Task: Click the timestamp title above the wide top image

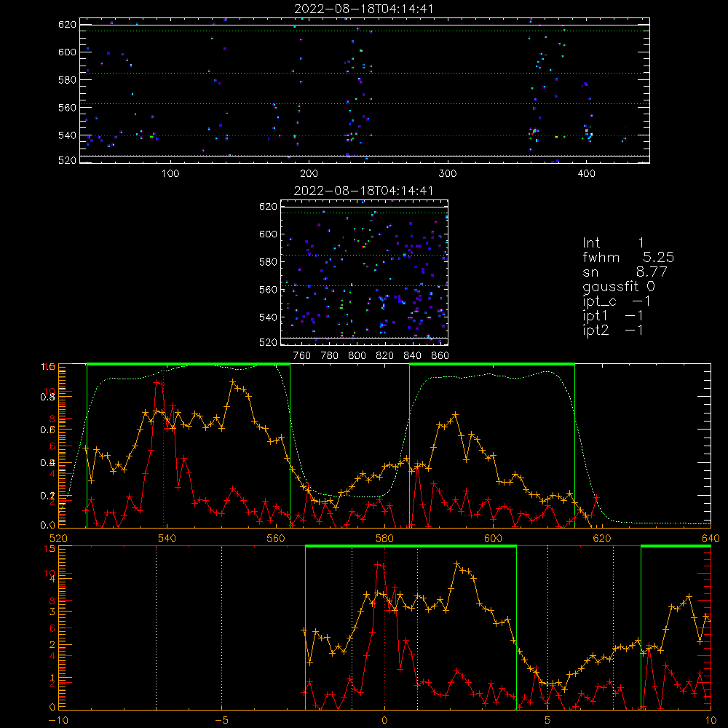Action: pyautogui.click(x=364, y=9)
